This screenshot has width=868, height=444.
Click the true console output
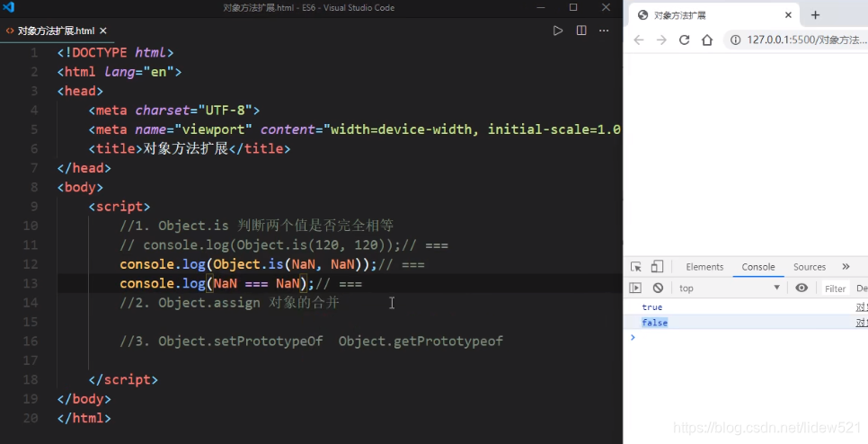[652, 307]
